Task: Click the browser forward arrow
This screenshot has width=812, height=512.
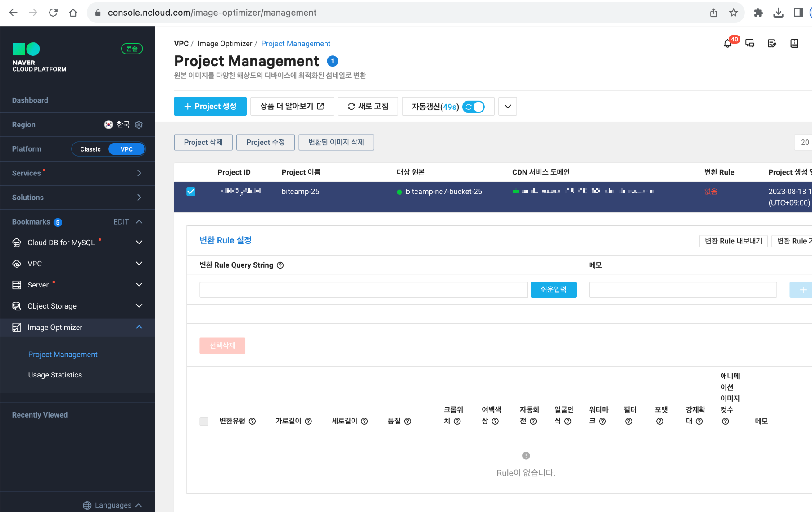Action: (x=33, y=13)
